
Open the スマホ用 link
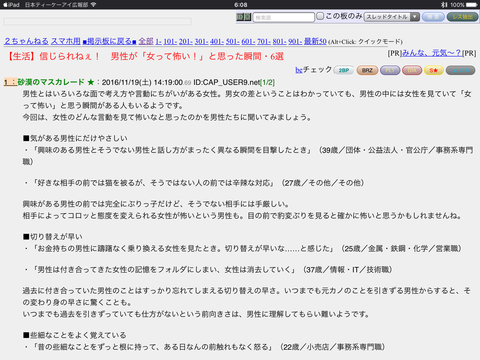[x=66, y=41]
